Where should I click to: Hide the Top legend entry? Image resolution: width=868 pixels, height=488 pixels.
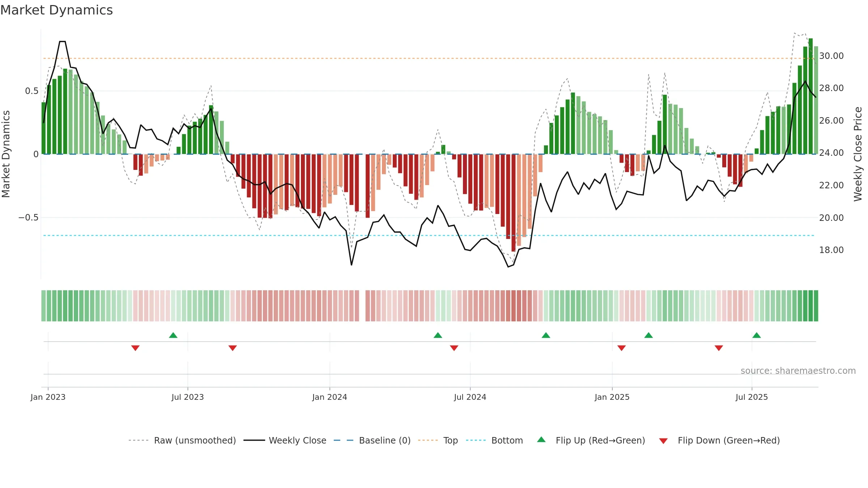point(438,440)
